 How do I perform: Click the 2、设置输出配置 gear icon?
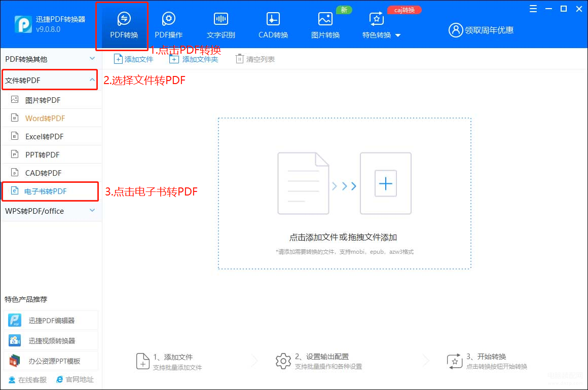coord(283,361)
